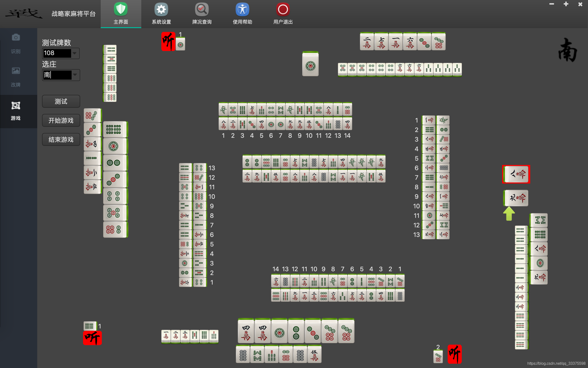Select the 识别 camera sidebar icon
Screen dimensions: 588x368
pyautogui.click(x=16, y=37)
